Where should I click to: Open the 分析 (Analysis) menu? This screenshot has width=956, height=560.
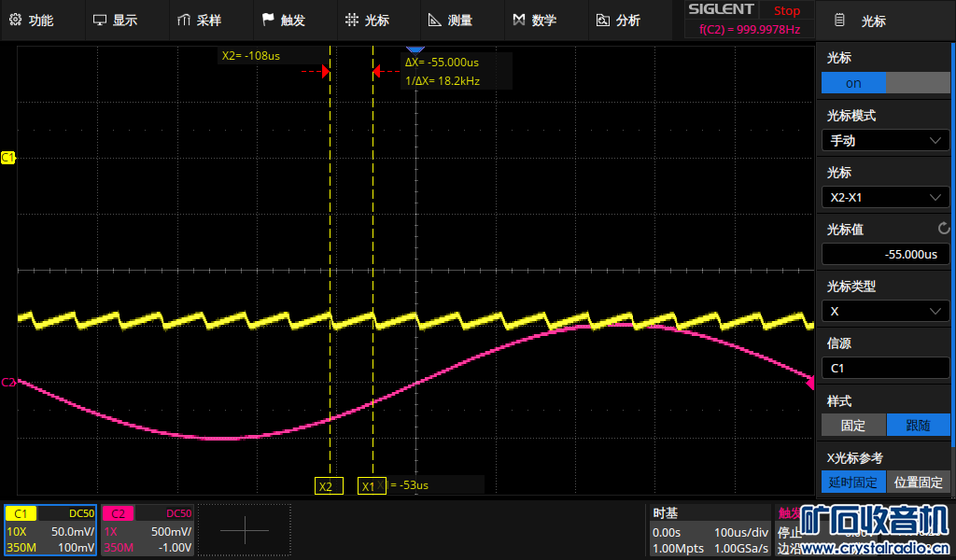pyautogui.click(x=618, y=21)
